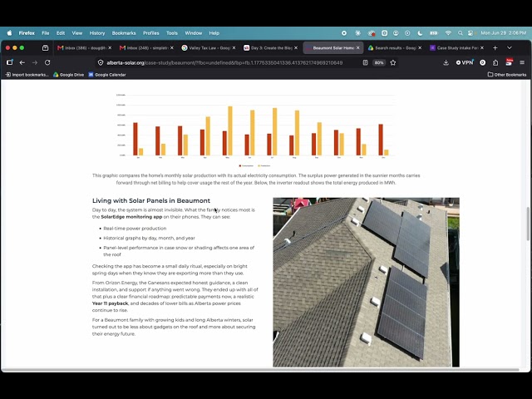Image resolution: width=532 pixels, height=399 pixels.
Task: Open the Profiles menu
Action: point(151,33)
